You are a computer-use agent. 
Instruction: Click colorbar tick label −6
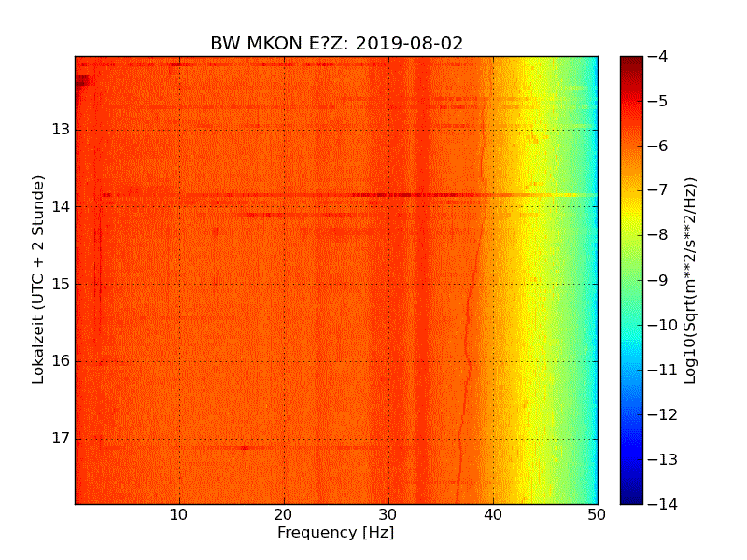point(658,147)
